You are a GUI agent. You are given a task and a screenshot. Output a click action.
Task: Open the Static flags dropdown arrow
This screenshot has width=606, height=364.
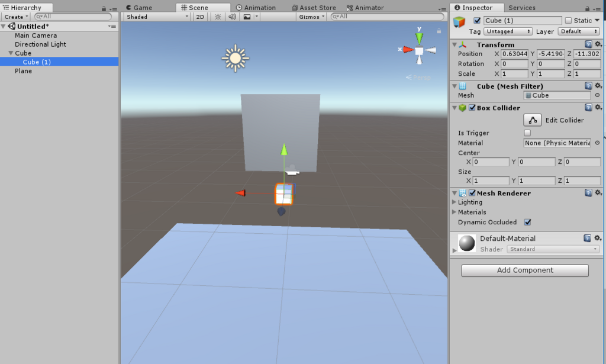597,21
